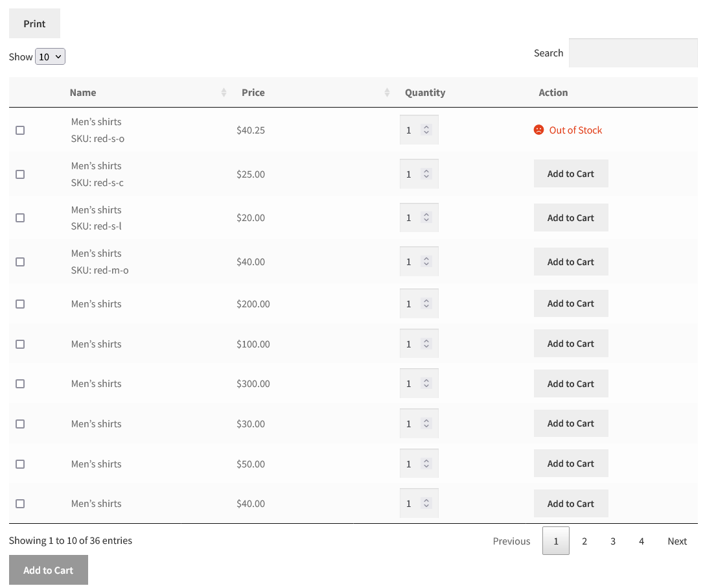
Task: Check the box for SKU red-m-o row
Action: point(20,263)
